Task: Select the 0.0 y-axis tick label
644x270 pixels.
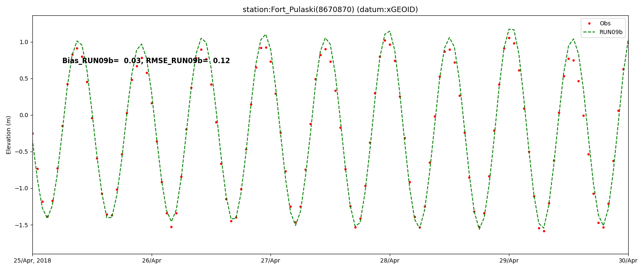Action: (23, 115)
